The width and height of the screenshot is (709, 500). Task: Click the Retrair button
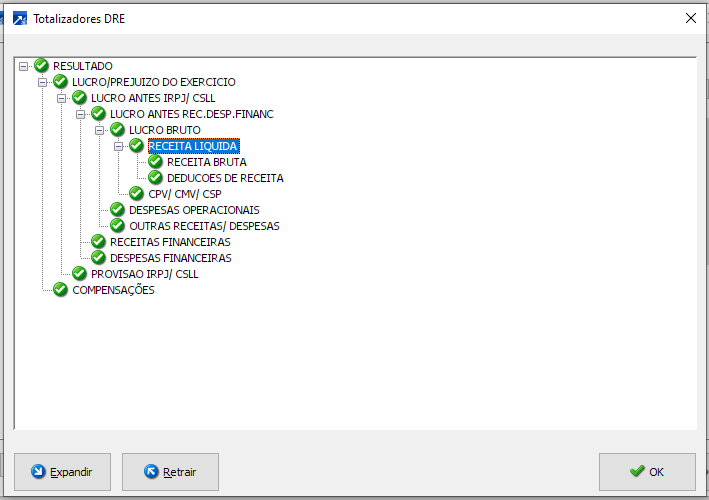point(170,472)
